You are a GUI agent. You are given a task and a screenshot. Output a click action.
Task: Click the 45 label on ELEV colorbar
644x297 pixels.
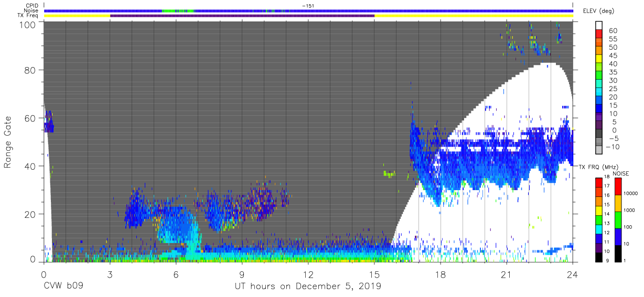click(x=613, y=56)
